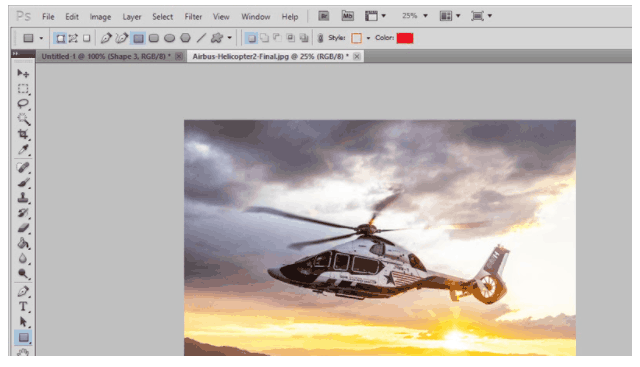Screen dimensions: 640x367
Task: Expand the toolbox using the double arrow
Action: pyautogui.click(x=16, y=53)
